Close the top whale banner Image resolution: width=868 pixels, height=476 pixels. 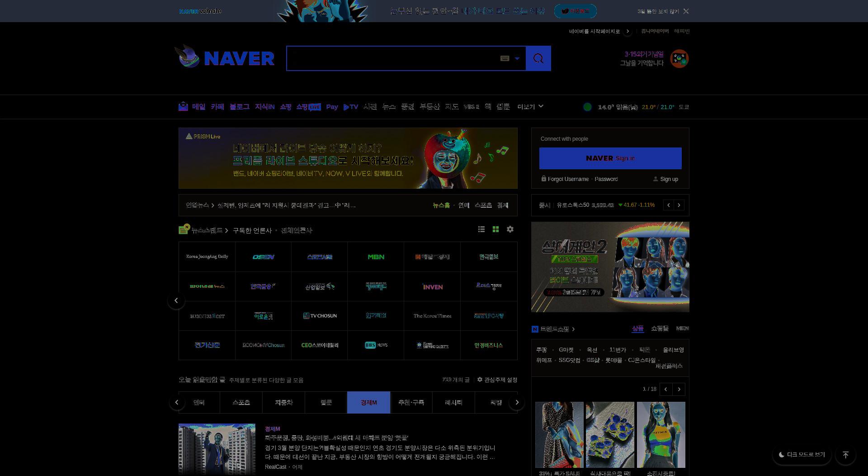[x=686, y=11]
